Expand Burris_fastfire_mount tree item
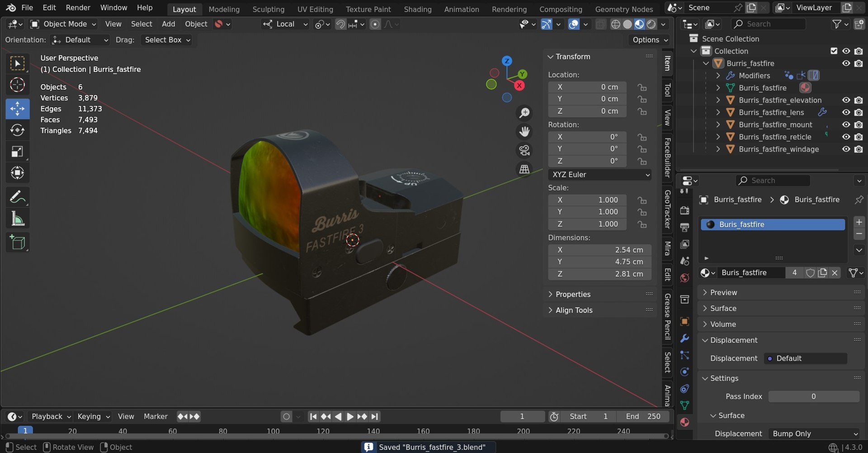The height and width of the screenshot is (453, 868). tap(718, 124)
